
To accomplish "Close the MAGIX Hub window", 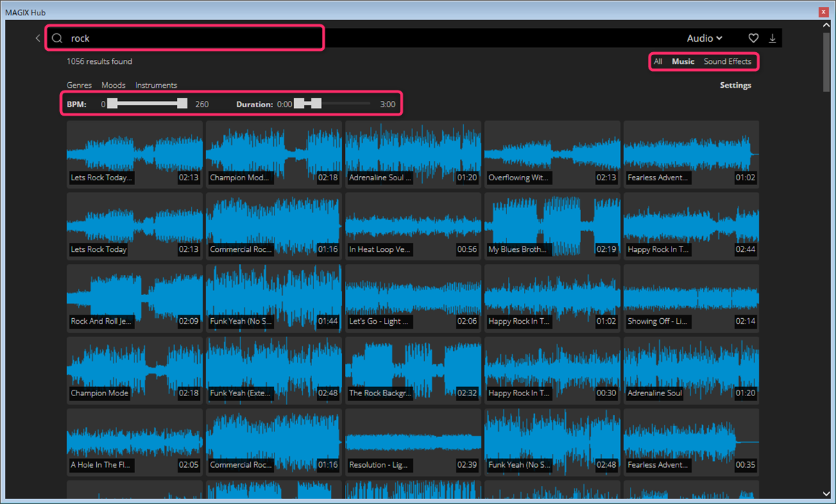I will 823,12.
